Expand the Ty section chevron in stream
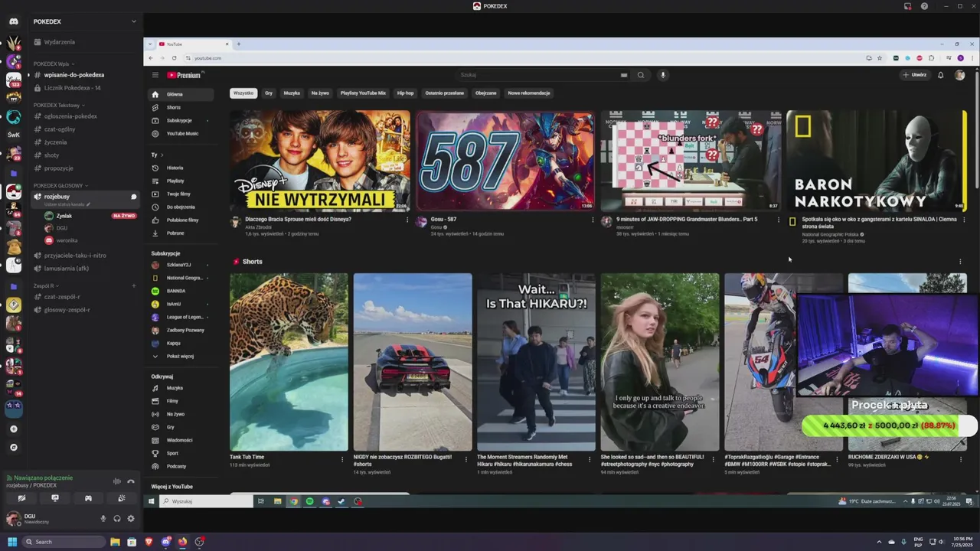Image resolution: width=980 pixels, height=551 pixels. click(x=162, y=155)
